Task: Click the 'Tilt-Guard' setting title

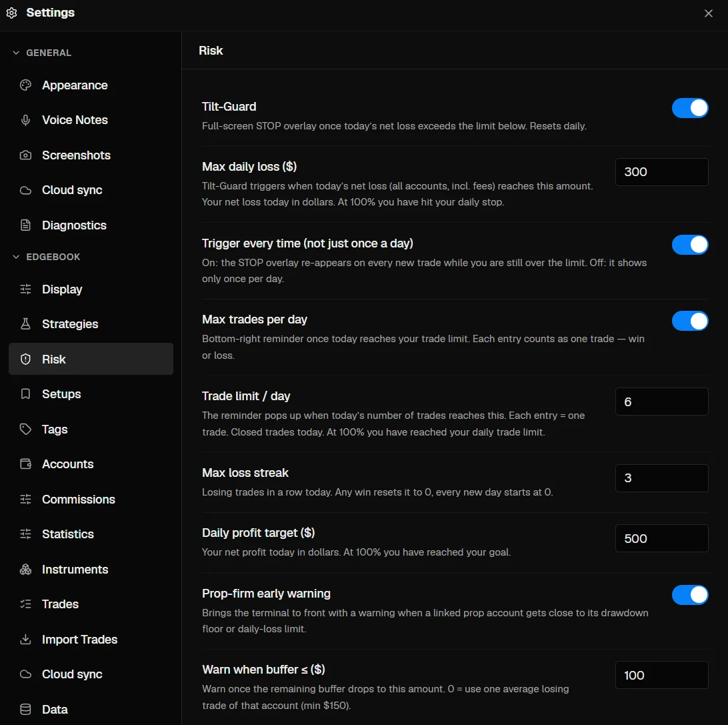Action: pyautogui.click(x=229, y=107)
